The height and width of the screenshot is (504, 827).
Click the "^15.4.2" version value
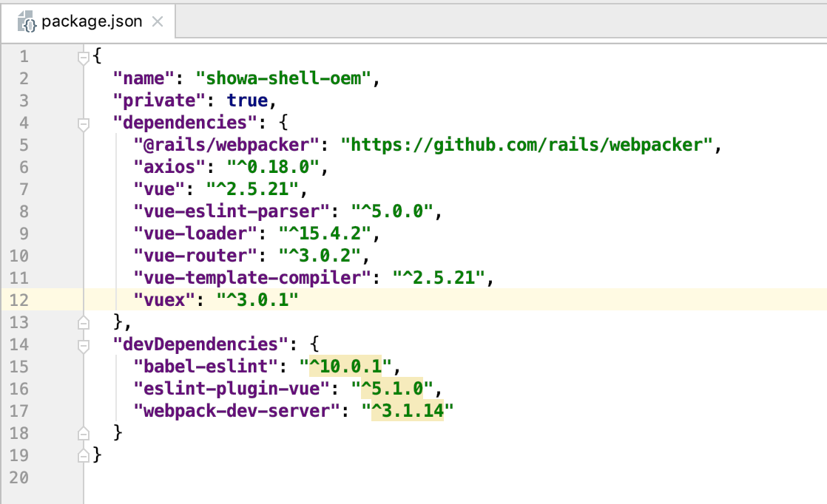tap(325, 234)
